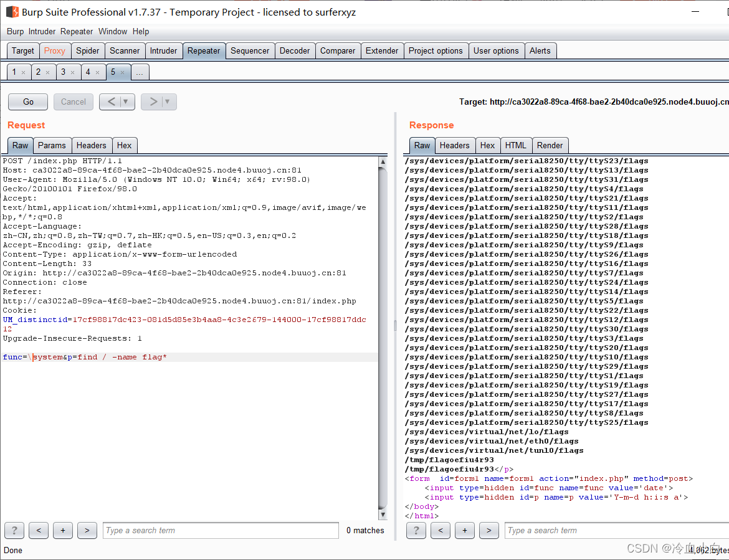Screen dimensions: 729x560
Task: Open the Intruder menu
Action: [42, 32]
